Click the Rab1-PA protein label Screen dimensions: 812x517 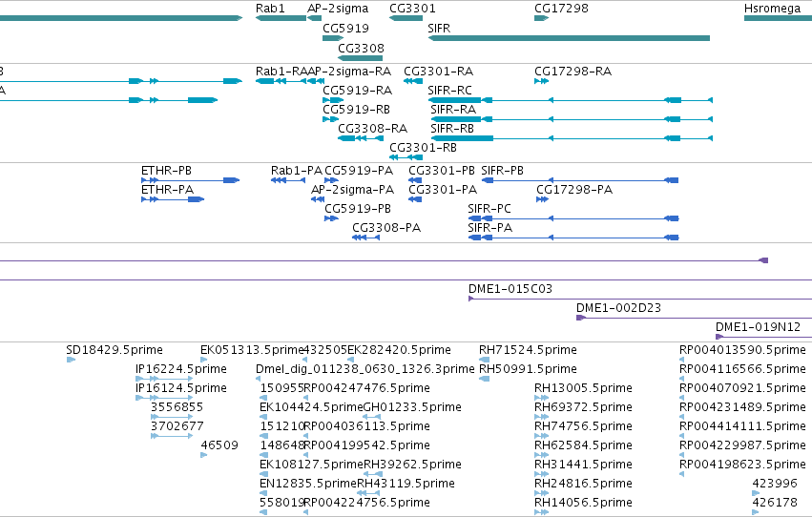coord(296,171)
